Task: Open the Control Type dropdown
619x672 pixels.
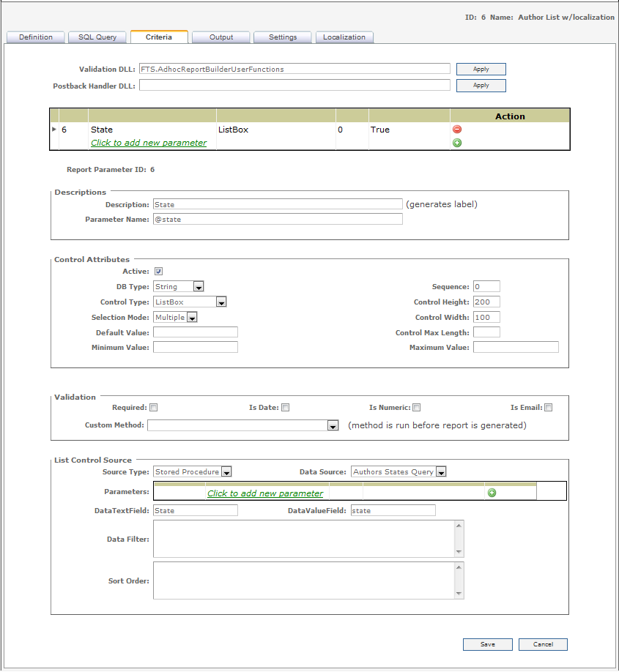Action: pos(221,302)
